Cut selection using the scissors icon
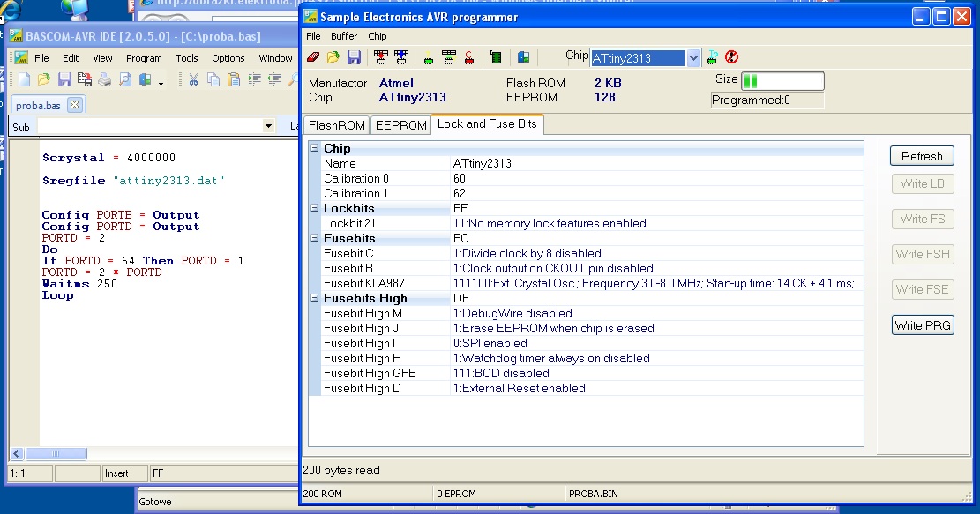Viewport: 980px width, 514px height. (x=193, y=79)
